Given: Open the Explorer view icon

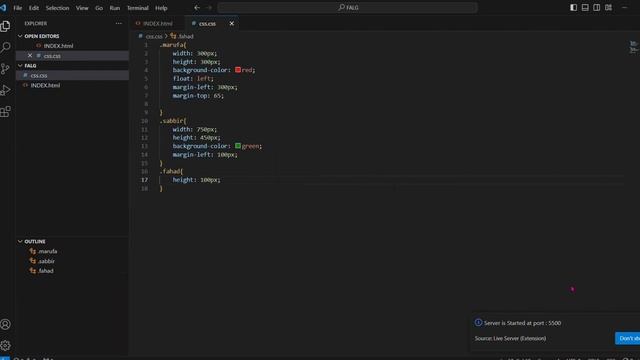Looking at the screenshot, I should tap(5, 26).
